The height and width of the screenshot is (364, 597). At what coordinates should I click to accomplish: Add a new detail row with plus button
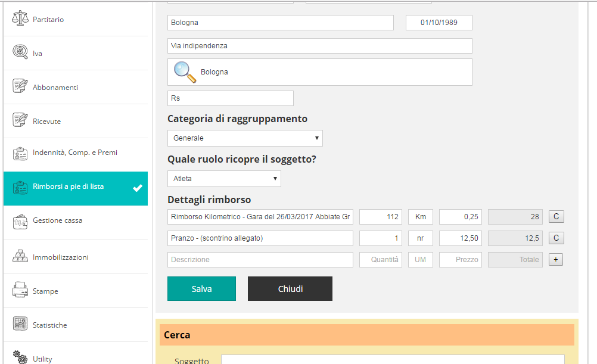pyautogui.click(x=555, y=260)
